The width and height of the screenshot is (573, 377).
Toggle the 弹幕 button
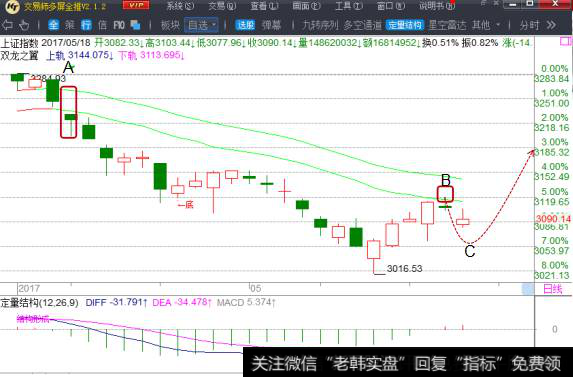click(x=272, y=25)
